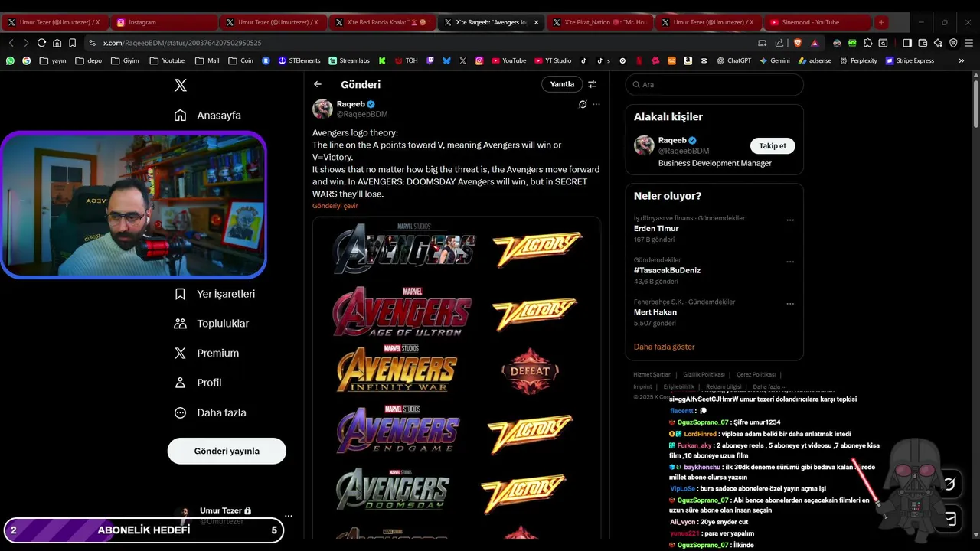Open Yer İşaretleri bookmarks page
Screen dimensions: 980x551
click(214, 294)
